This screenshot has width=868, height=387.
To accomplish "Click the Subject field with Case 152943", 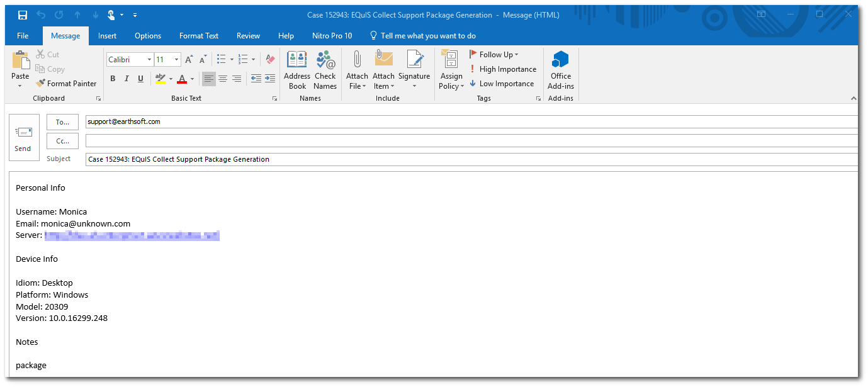I will tap(472, 159).
